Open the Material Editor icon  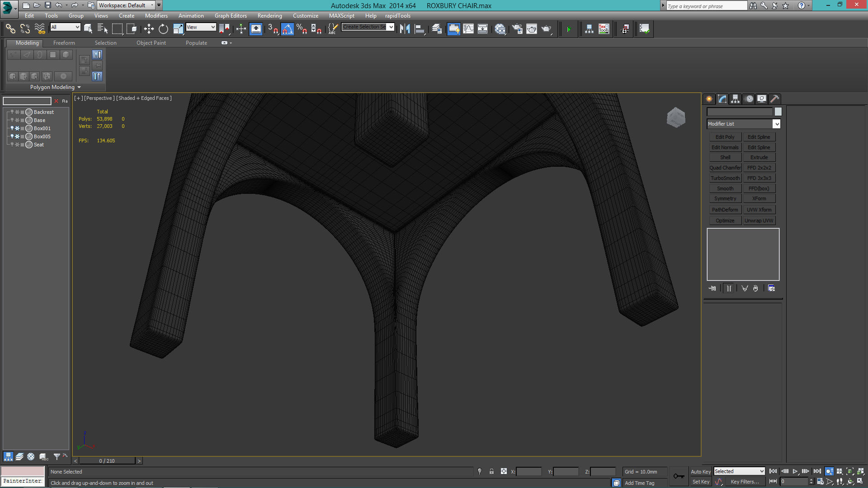coord(500,29)
